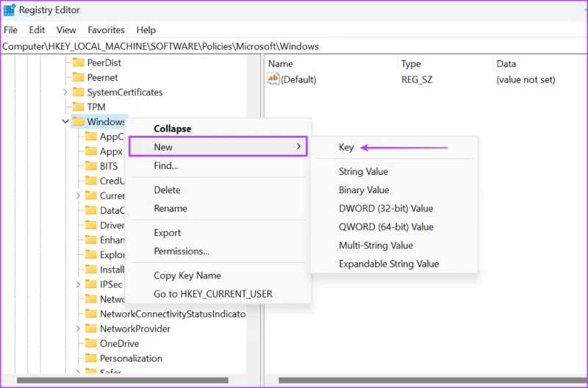Create a new Key
The image size is (588, 388).
click(x=394, y=147)
